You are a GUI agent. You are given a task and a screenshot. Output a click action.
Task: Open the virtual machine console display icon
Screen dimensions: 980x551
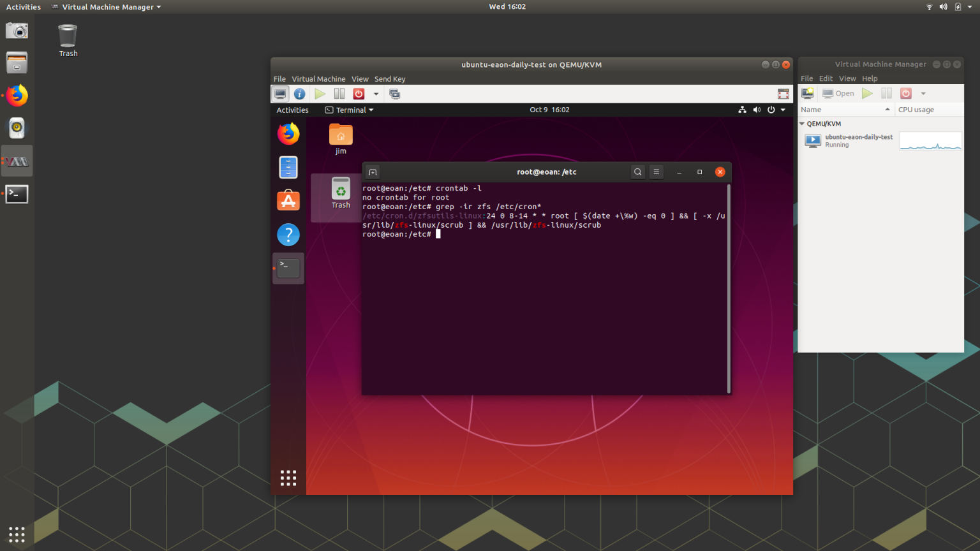pyautogui.click(x=281, y=93)
